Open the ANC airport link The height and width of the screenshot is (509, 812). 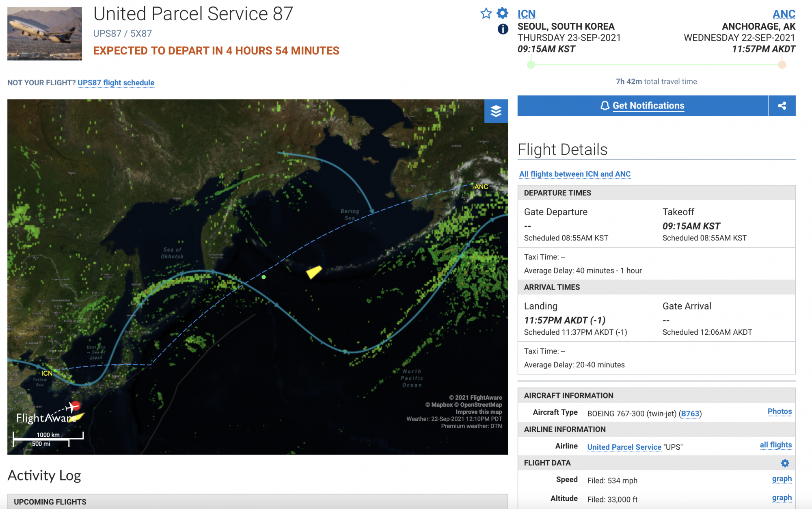click(x=784, y=14)
